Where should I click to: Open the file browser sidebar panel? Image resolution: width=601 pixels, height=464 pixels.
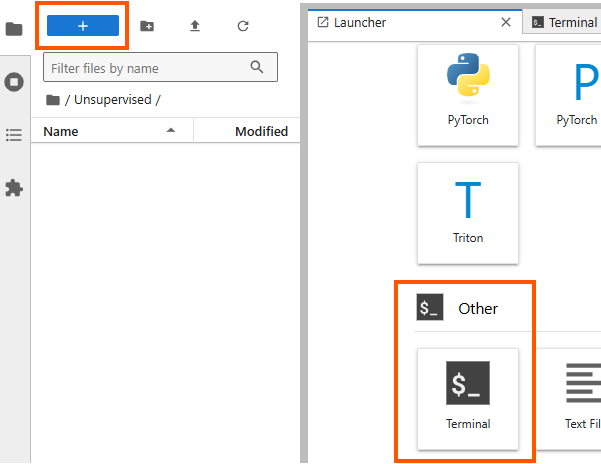click(x=14, y=29)
